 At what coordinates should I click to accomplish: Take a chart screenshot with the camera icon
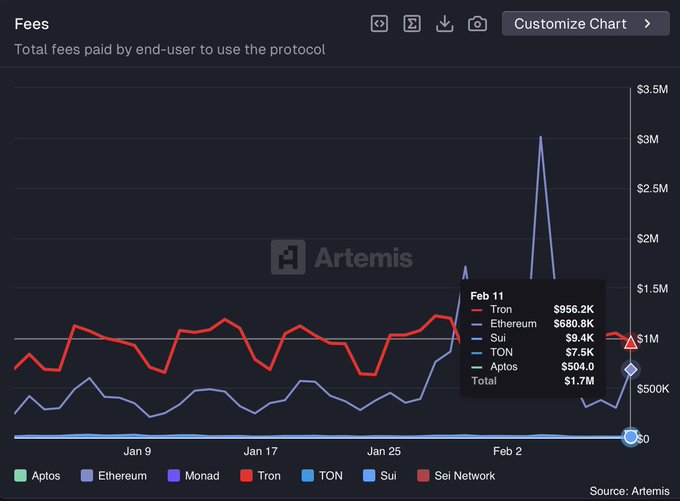[478, 24]
